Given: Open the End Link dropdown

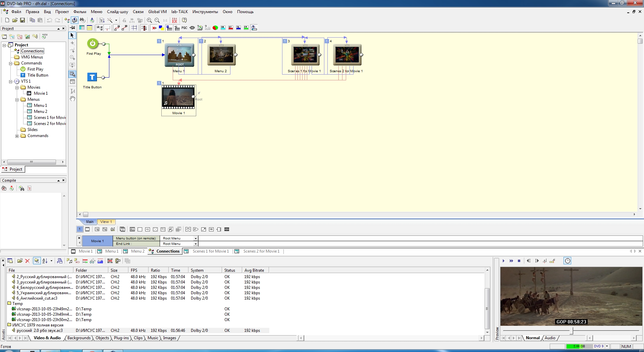Looking at the screenshot, I should 196,244.
